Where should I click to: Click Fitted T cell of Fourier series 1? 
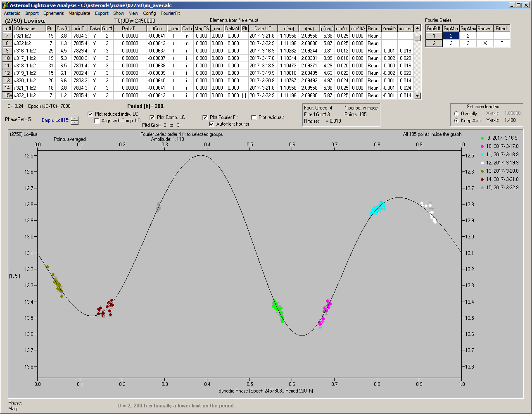501,36
